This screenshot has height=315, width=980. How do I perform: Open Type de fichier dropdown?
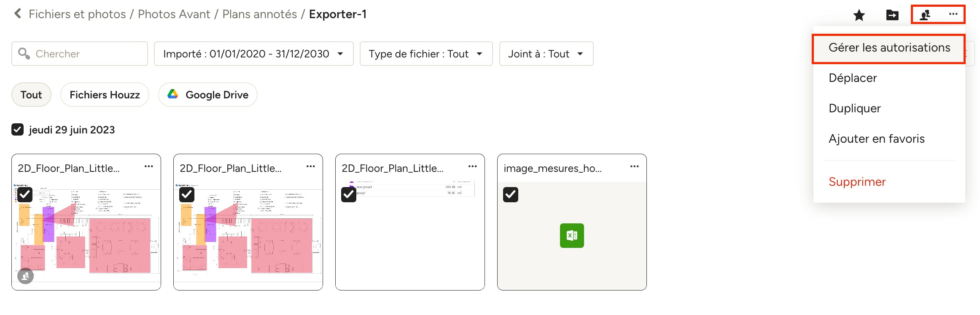click(426, 54)
